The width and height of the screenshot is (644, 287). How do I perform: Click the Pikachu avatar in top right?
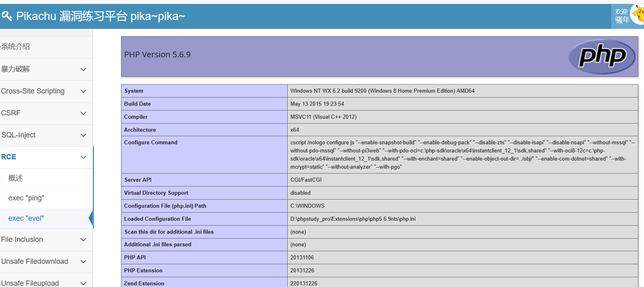coord(638,14)
